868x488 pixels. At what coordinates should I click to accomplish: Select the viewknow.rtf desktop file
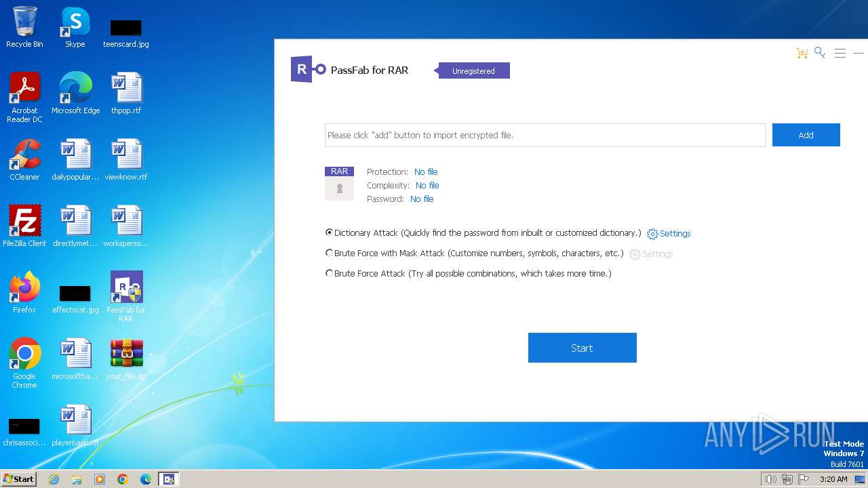(126, 160)
